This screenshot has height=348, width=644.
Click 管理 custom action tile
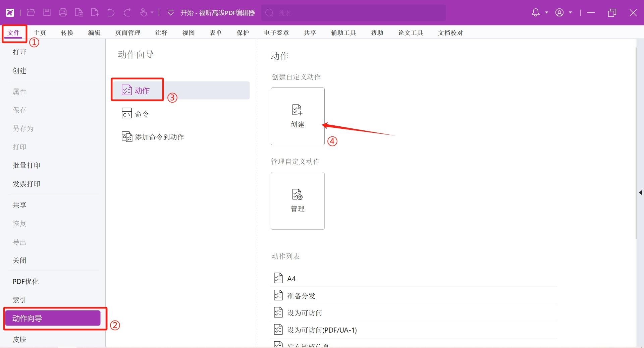[x=298, y=201]
